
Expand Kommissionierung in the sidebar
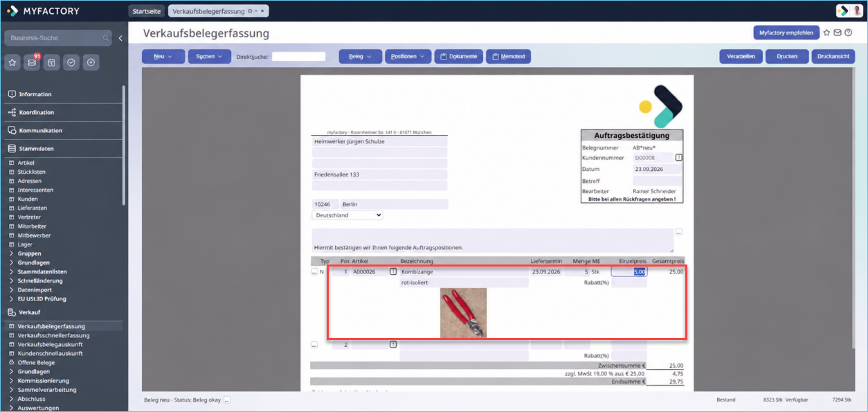(43, 381)
